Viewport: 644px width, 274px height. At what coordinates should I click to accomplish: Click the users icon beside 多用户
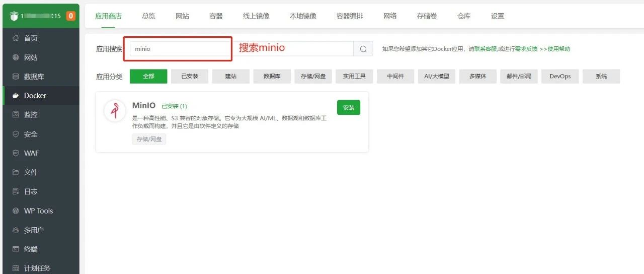(x=16, y=230)
